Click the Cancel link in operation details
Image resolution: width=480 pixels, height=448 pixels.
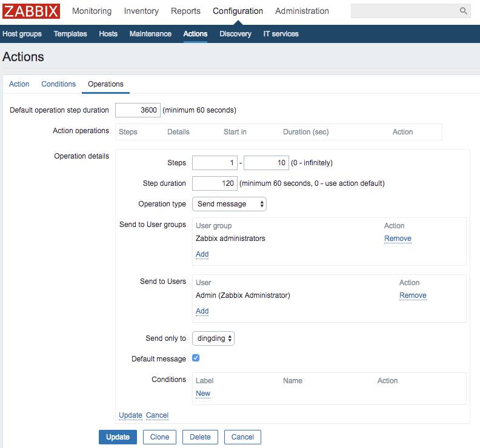point(157,415)
